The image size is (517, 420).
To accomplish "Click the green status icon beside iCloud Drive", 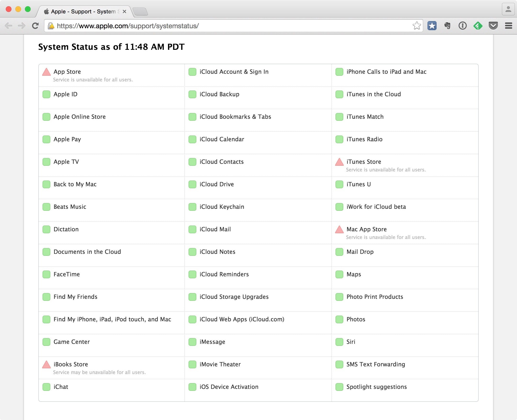I will click(192, 184).
